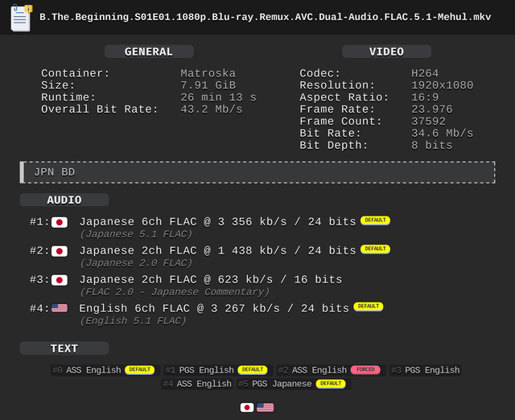The image size is (515, 420).
Task: Click (FLAC 2.0 - Japanese Commentary) title
Action: [x=175, y=292]
